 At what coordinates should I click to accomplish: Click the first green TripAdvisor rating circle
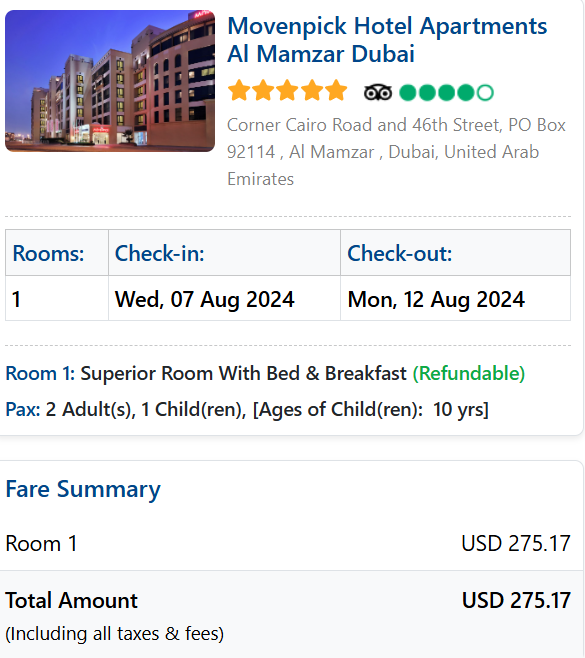pos(407,93)
